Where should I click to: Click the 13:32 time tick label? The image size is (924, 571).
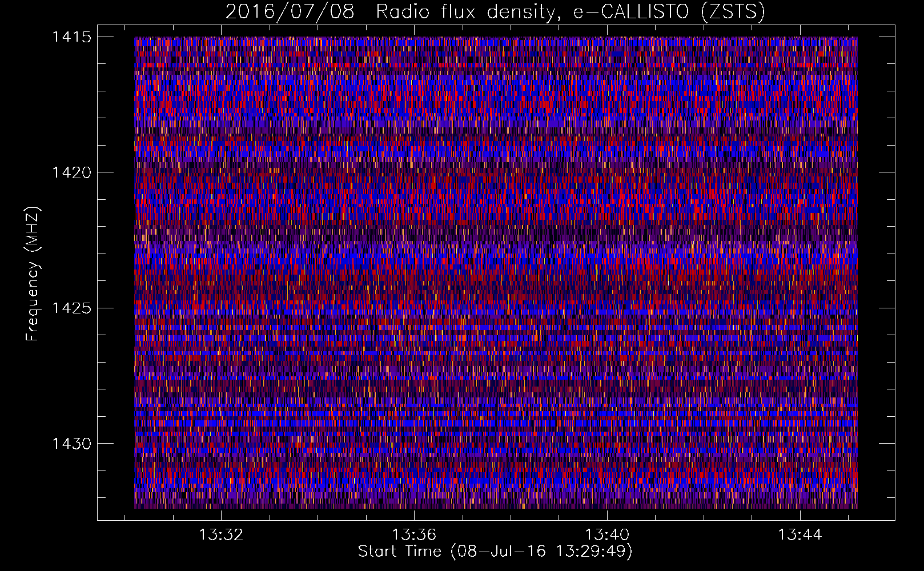pyautogui.click(x=221, y=534)
